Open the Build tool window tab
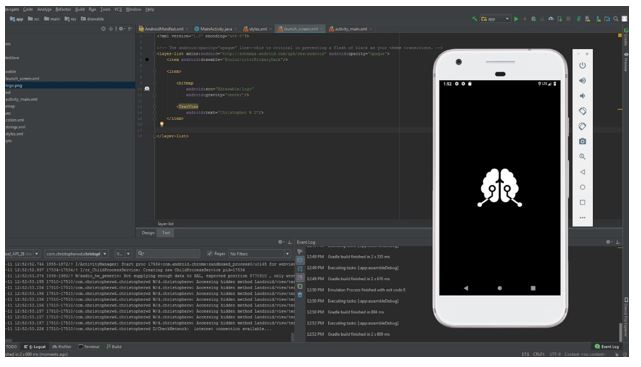 click(114, 347)
